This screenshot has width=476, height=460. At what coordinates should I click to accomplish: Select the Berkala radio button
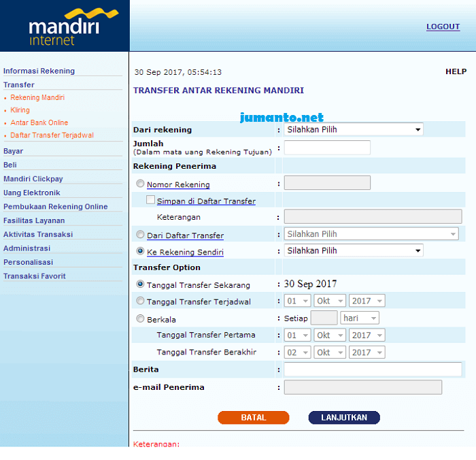tap(140, 318)
